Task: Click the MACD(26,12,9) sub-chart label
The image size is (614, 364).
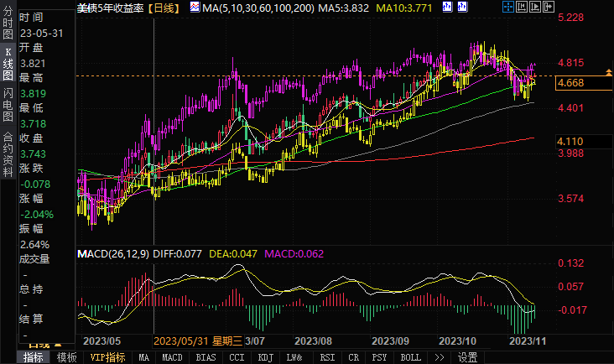Action: [x=112, y=252]
